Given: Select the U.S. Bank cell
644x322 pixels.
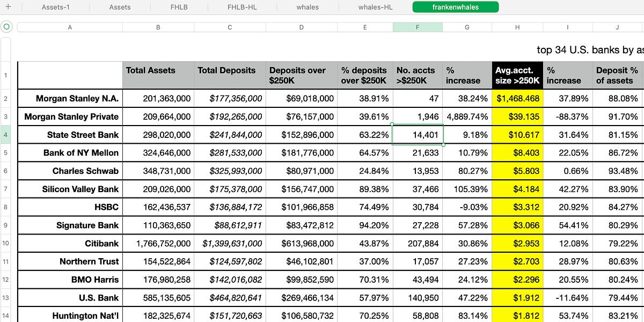Looking at the screenshot, I should pyautogui.click(x=70, y=298).
